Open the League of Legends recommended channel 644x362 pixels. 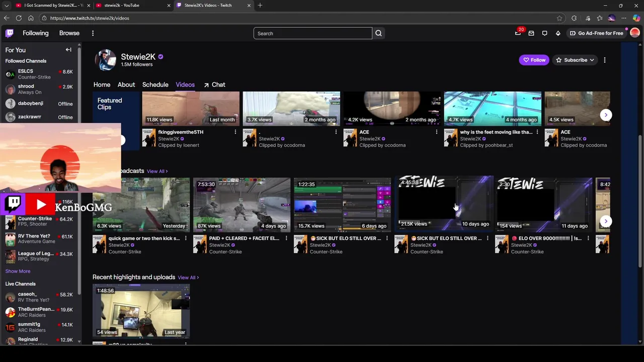pos(39,256)
